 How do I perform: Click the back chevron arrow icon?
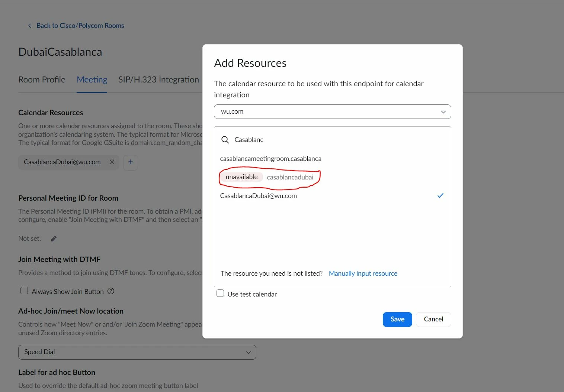coord(30,26)
